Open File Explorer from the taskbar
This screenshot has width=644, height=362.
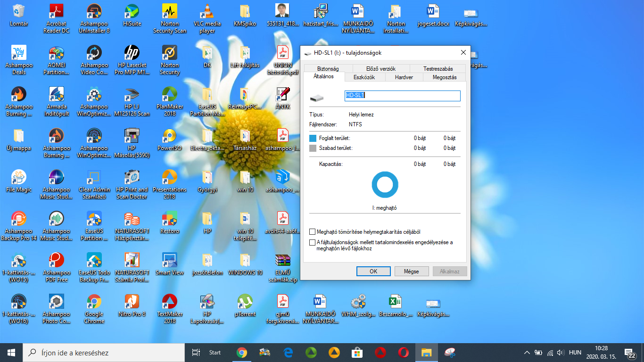coord(427,353)
